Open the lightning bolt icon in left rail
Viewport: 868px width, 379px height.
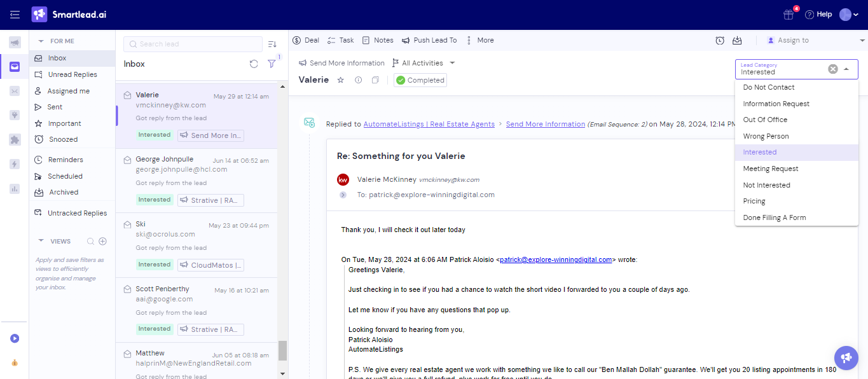(x=15, y=164)
